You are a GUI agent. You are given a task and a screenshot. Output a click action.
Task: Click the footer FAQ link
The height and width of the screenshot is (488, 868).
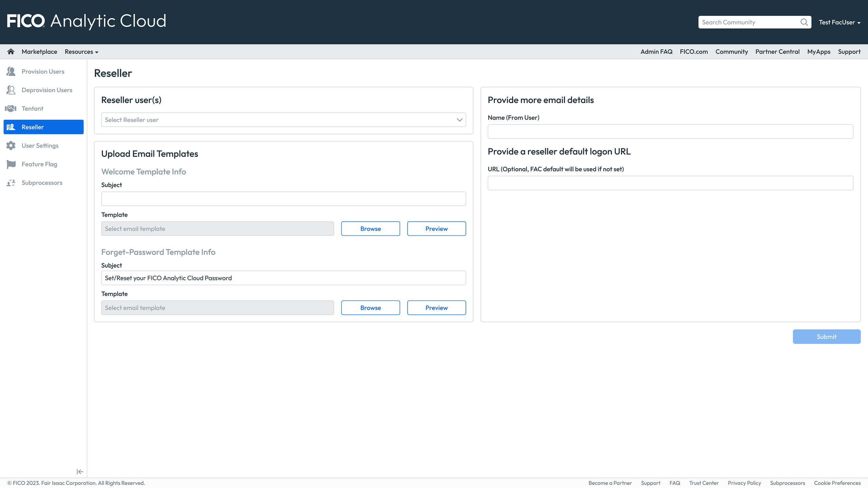(675, 483)
